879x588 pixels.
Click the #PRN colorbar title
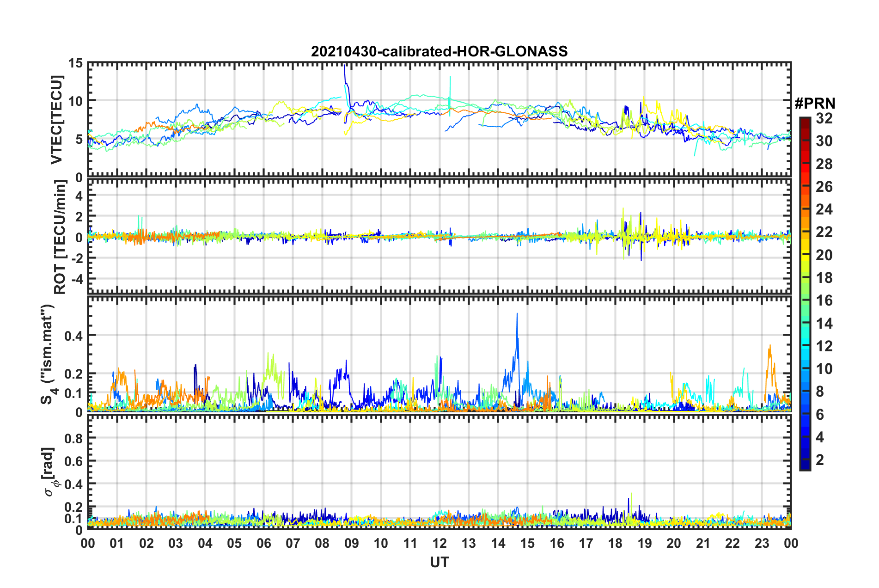coord(815,104)
